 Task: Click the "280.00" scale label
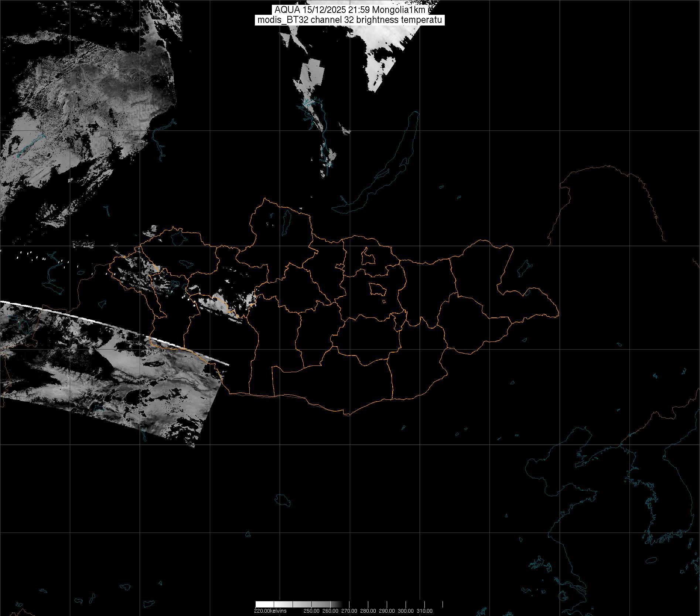pyautogui.click(x=368, y=611)
